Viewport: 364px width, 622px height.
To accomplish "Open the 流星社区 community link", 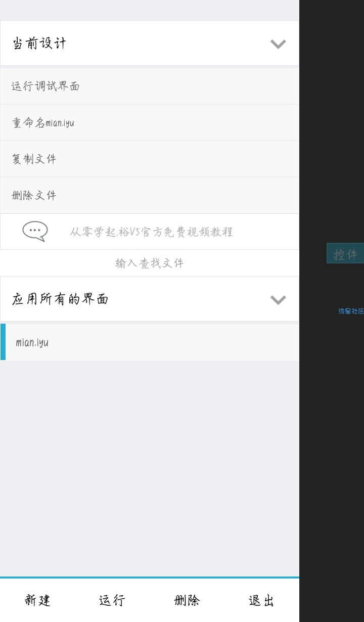I will coord(351,311).
